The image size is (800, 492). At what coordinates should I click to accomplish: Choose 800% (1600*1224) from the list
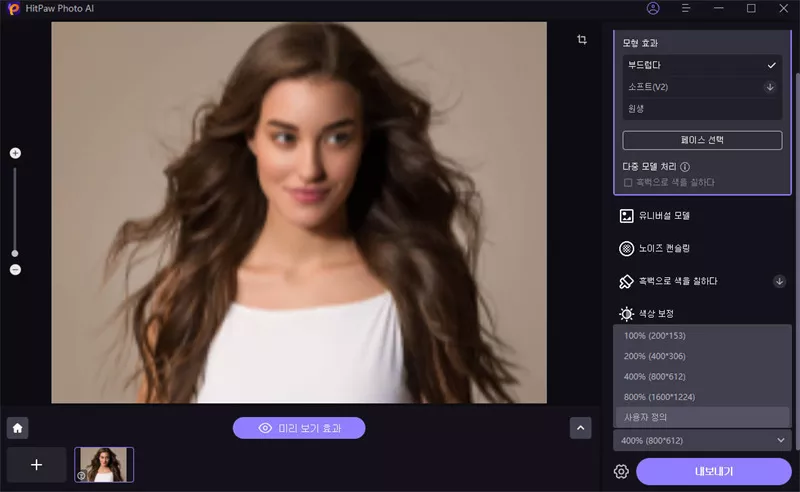701,396
